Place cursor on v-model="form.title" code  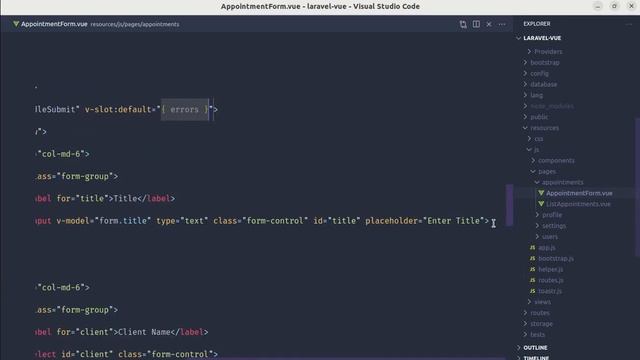pyautogui.click(x=104, y=221)
